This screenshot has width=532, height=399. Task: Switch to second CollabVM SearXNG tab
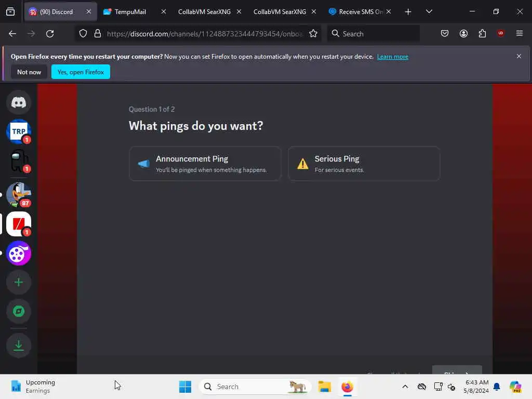[x=280, y=12]
